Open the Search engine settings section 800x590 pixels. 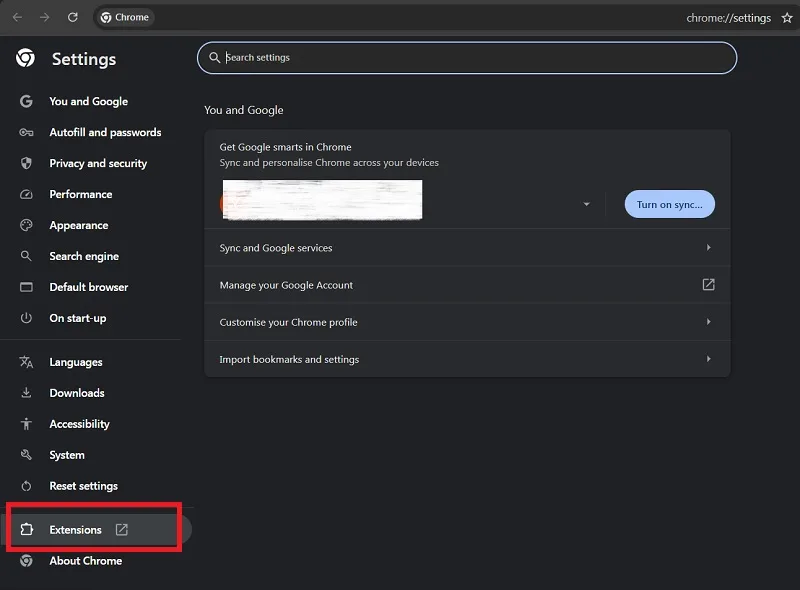point(84,256)
